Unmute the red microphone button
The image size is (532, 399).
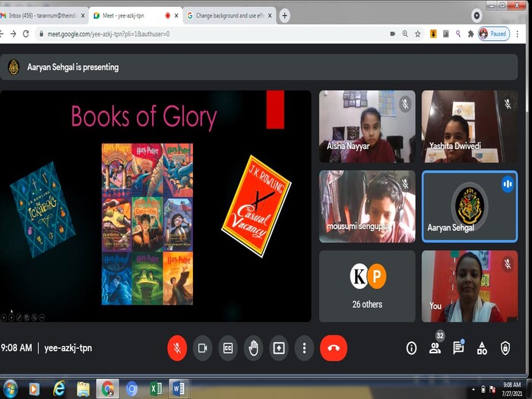177,348
